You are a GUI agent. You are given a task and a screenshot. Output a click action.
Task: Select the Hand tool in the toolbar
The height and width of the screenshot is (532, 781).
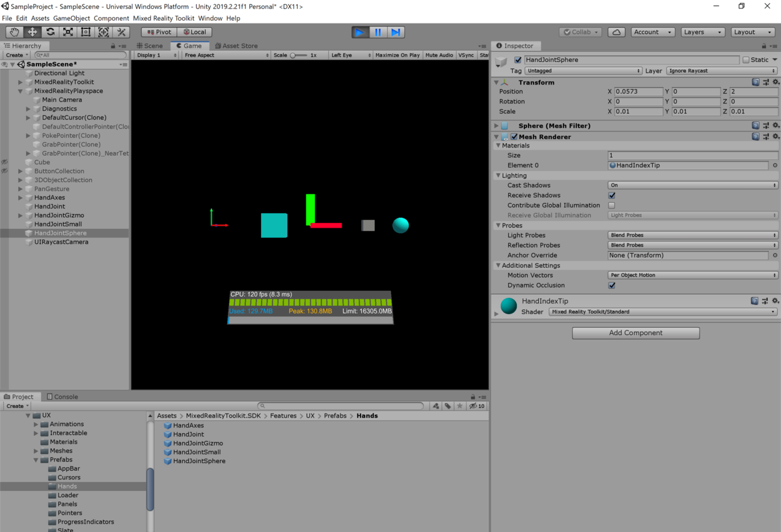(x=14, y=32)
